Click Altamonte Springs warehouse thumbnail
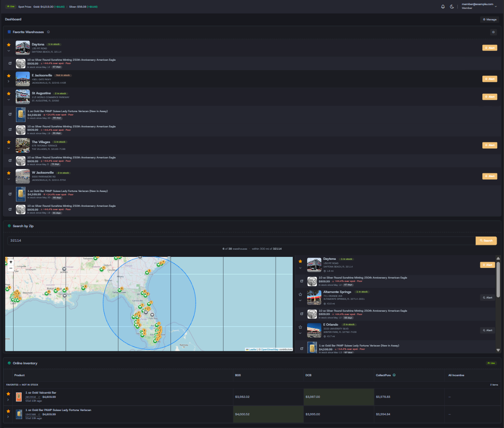504x428 pixels. point(314,298)
